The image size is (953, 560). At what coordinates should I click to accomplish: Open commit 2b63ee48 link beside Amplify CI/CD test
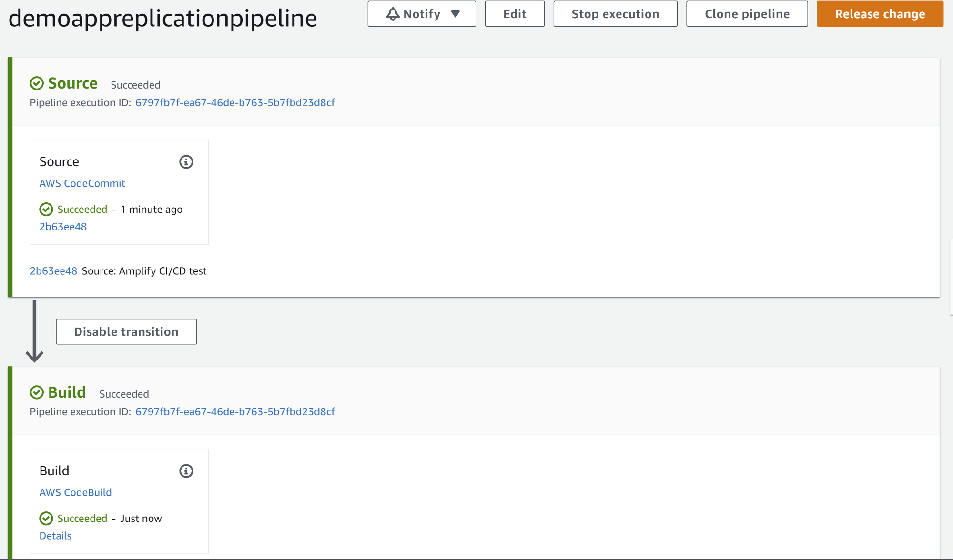click(53, 271)
